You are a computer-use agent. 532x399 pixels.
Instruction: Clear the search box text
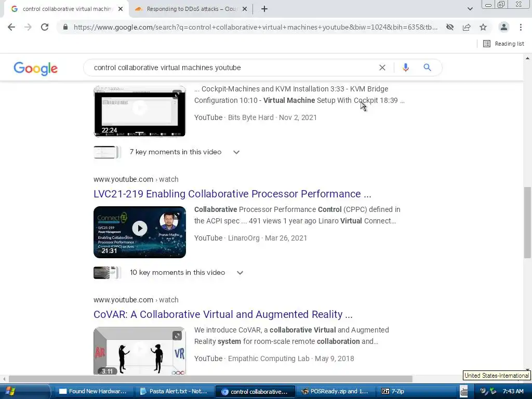click(x=382, y=68)
